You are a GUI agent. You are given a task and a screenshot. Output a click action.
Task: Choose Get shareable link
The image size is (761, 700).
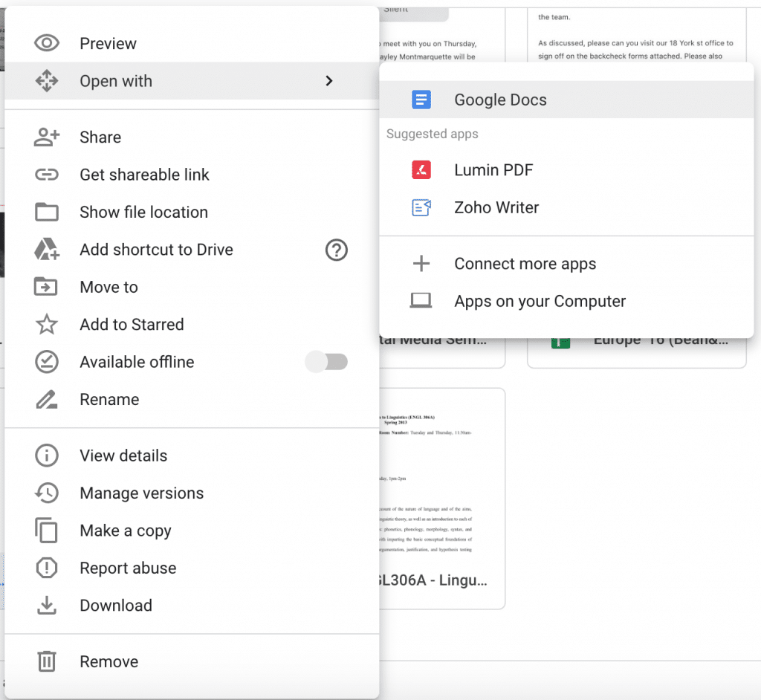coord(144,175)
